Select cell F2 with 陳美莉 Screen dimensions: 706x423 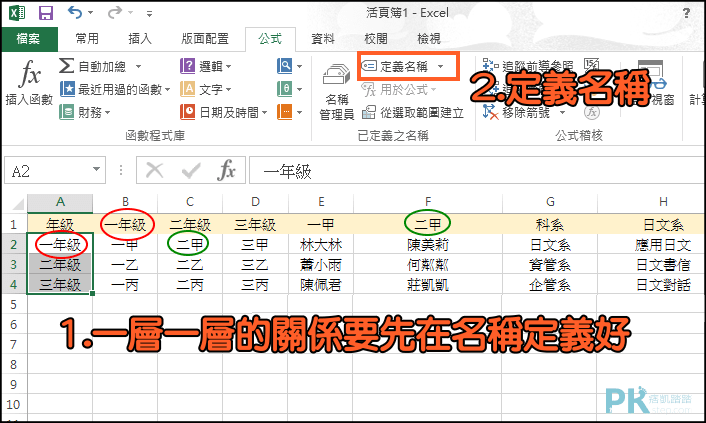[x=428, y=245]
